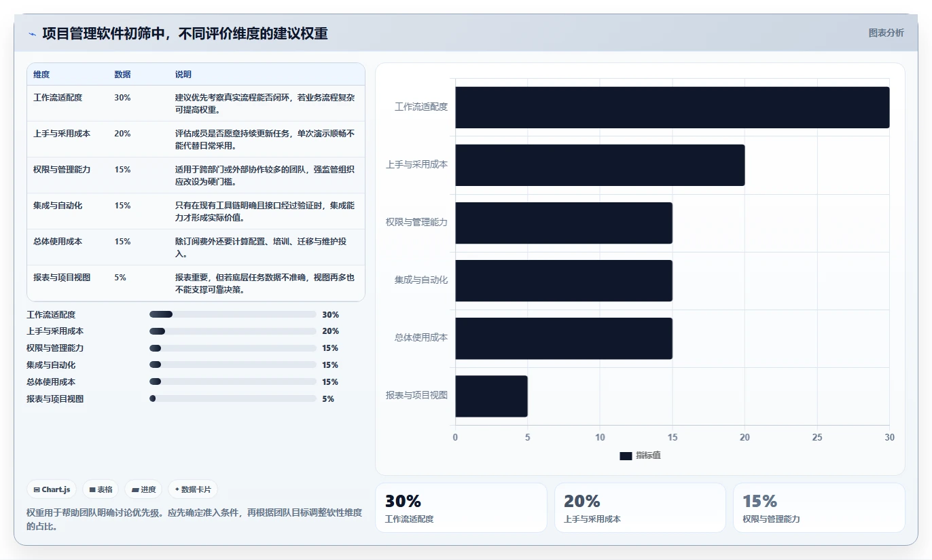Click the 图表分析 label in the header
932x560 pixels.
[x=886, y=33]
